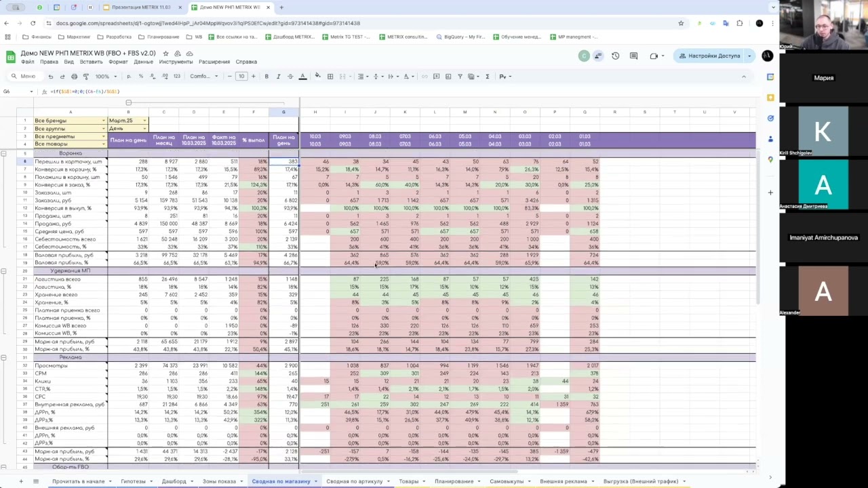Open the Маркетинг bookmarks folder
This screenshot has width=868, height=488.
75,37
